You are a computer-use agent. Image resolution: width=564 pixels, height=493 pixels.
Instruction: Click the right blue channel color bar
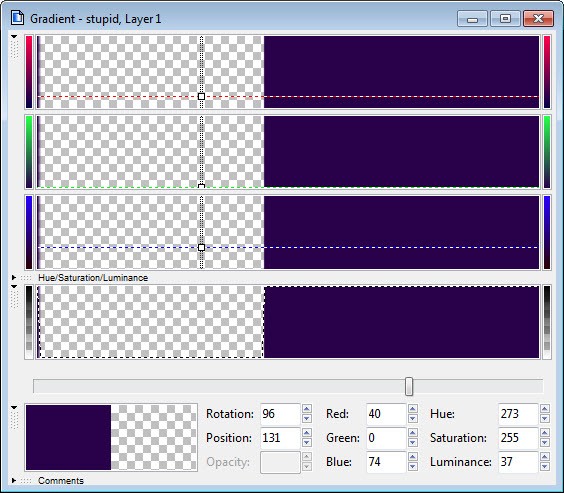pyautogui.click(x=547, y=232)
